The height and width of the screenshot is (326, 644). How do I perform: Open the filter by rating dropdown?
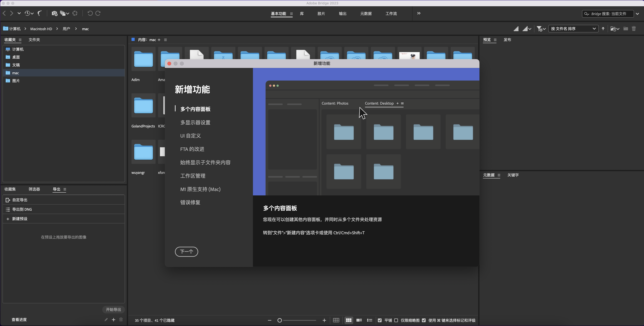click(541, 29)
